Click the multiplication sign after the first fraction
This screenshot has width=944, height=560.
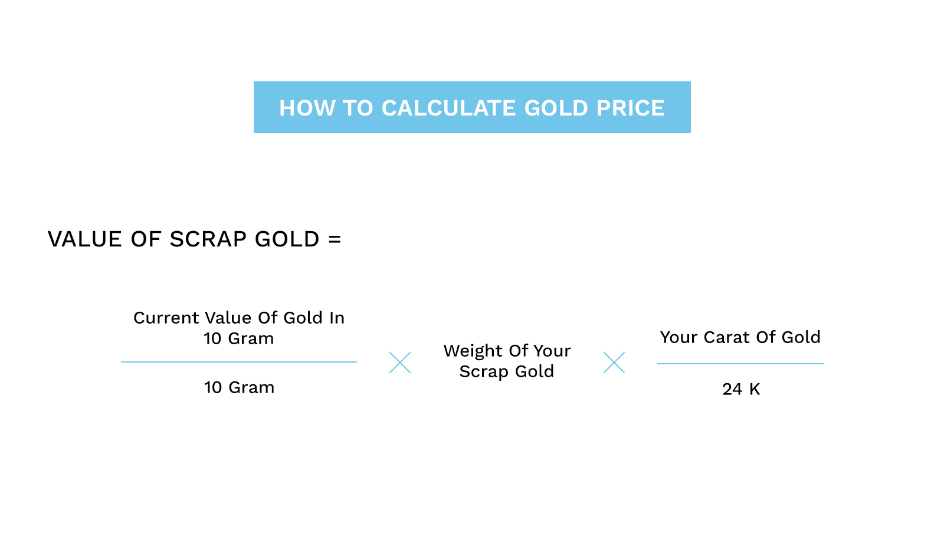coord(400,363)
